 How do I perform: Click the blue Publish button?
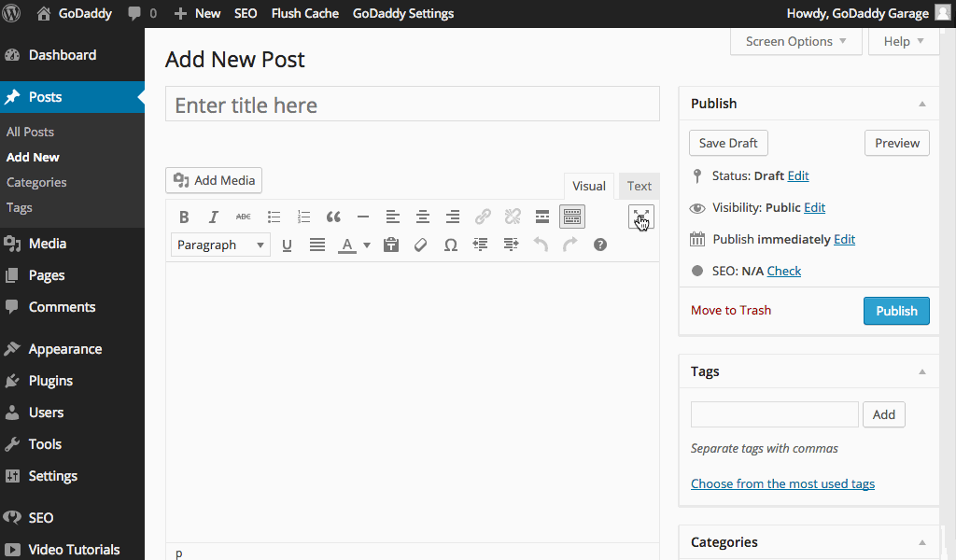tap(896, 311)
